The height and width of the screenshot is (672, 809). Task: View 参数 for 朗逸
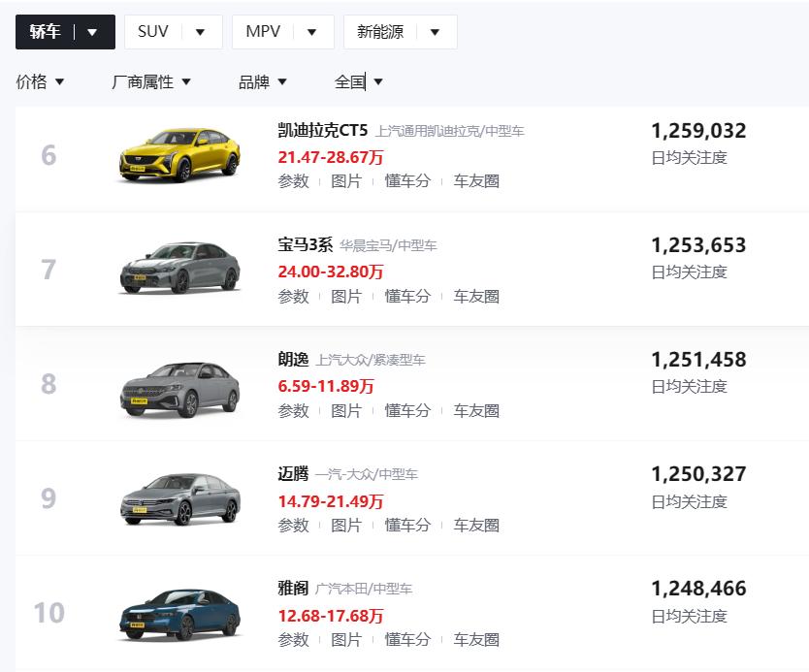293,411
